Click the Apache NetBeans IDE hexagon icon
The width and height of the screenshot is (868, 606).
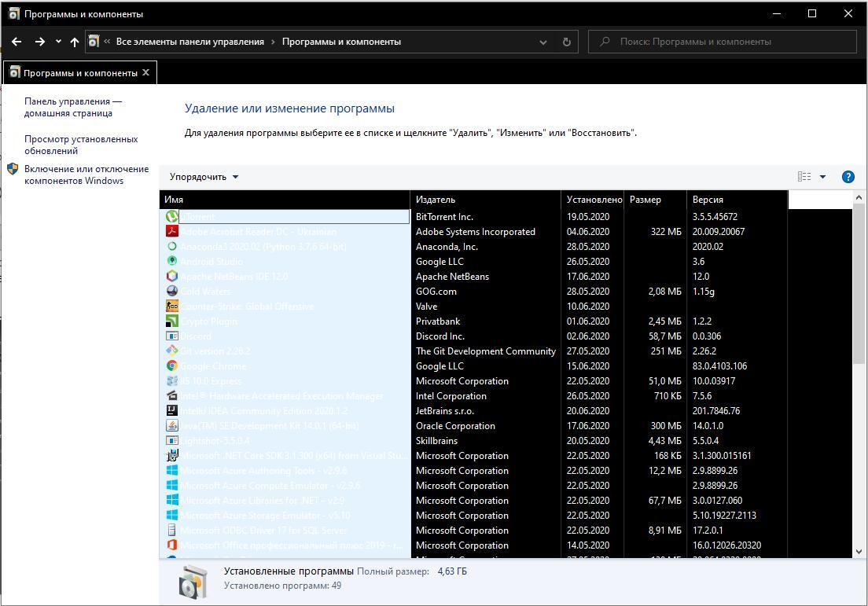(x=172, y=276)
